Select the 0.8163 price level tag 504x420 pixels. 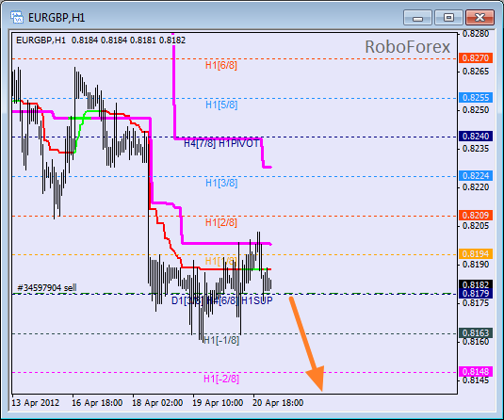coord(476,333)
